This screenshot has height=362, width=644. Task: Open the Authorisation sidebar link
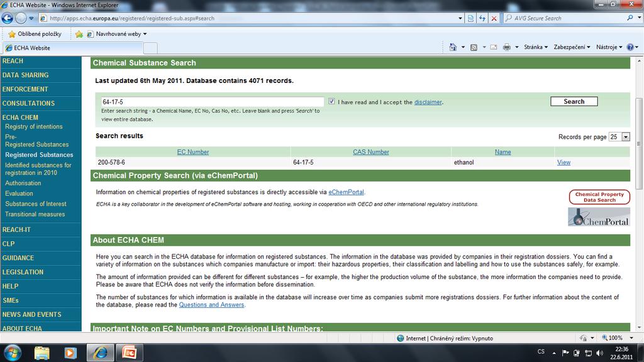point(23,184)
